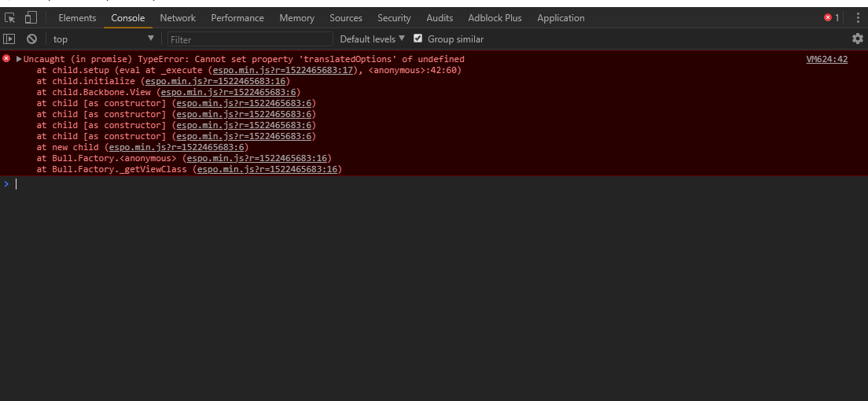The height and width of the screenshot is (401, 868).
Task: Click the console prompt input line
Action: pos(393,183)
